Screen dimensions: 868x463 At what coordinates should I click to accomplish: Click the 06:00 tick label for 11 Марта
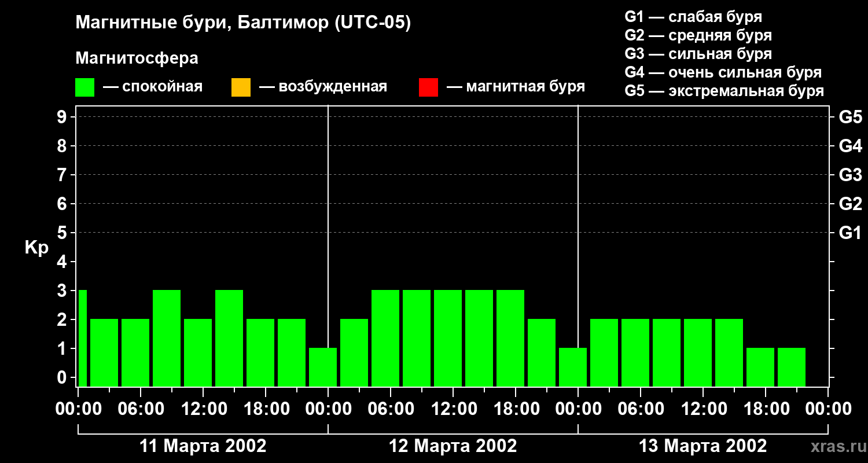(141, 409)
